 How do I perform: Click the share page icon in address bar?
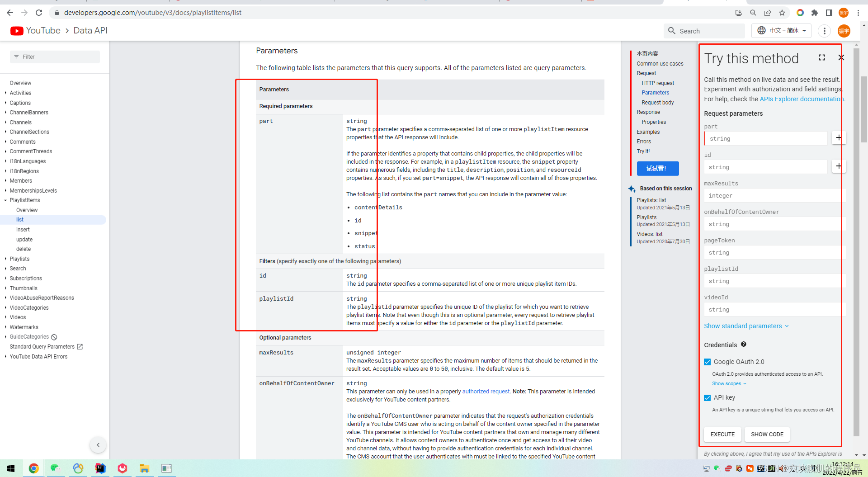pyautogui.click(x=768, y=13)
